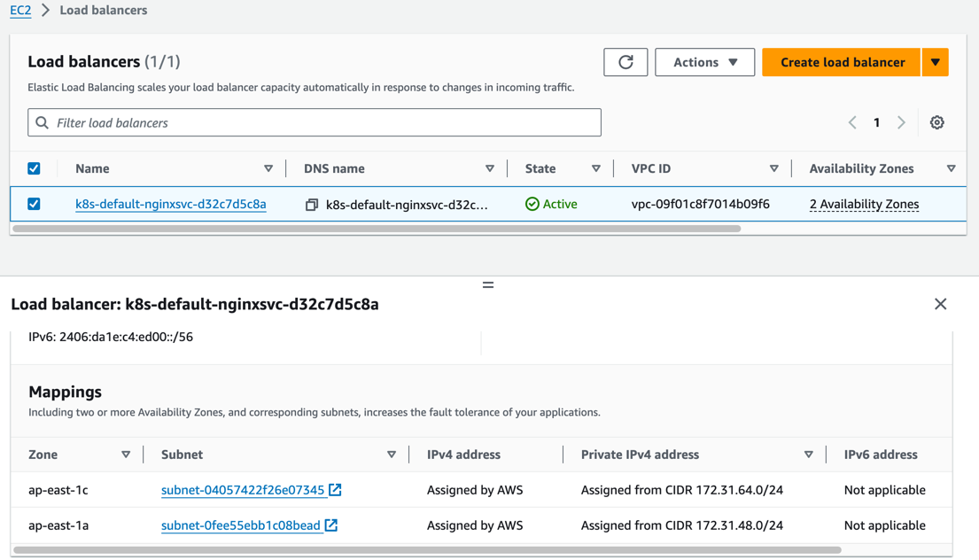
Task: Navigate to EC2 via the breadcrumb
Action: click(x=19, y=11)
